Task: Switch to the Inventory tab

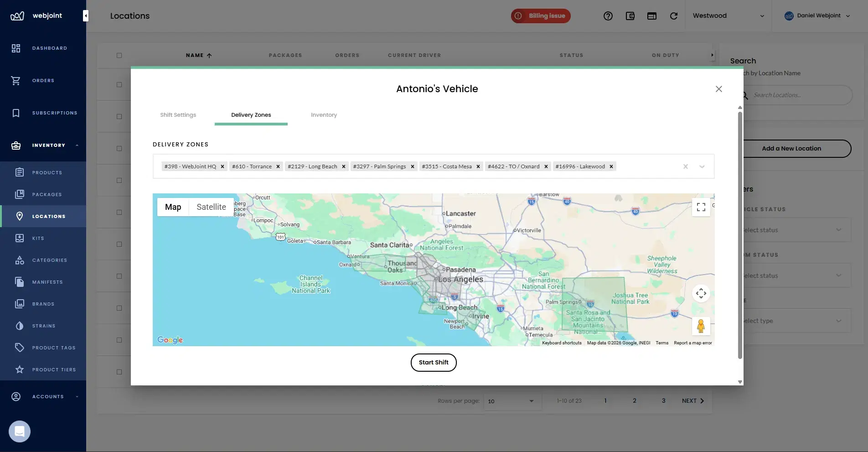Action: (324, 115)
